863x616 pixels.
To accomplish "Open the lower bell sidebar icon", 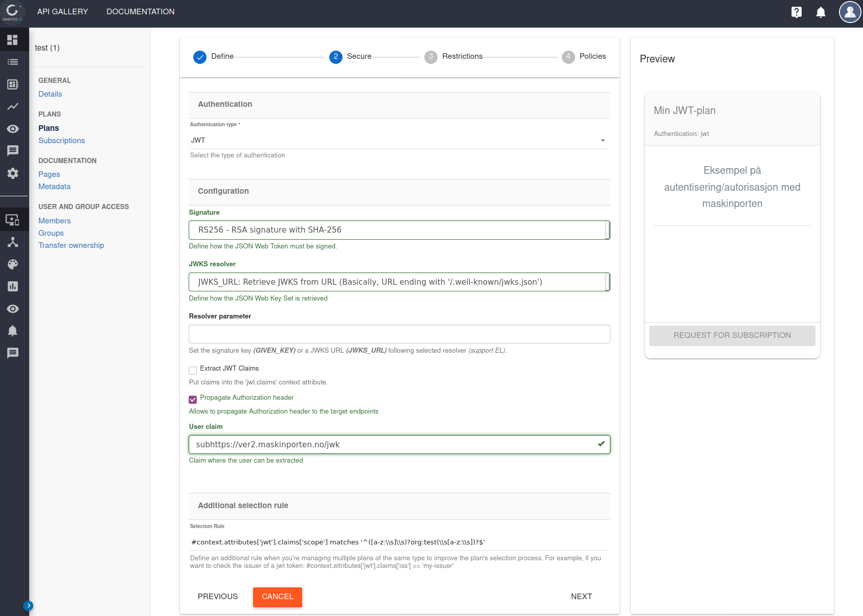I will coord(13,331).
